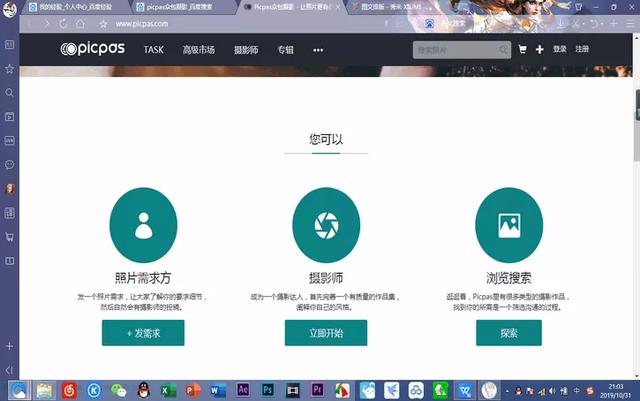Viewport: 640px width, 401px height.
Task: Expand the three-dots more menu in navbar
Action: 318,49
